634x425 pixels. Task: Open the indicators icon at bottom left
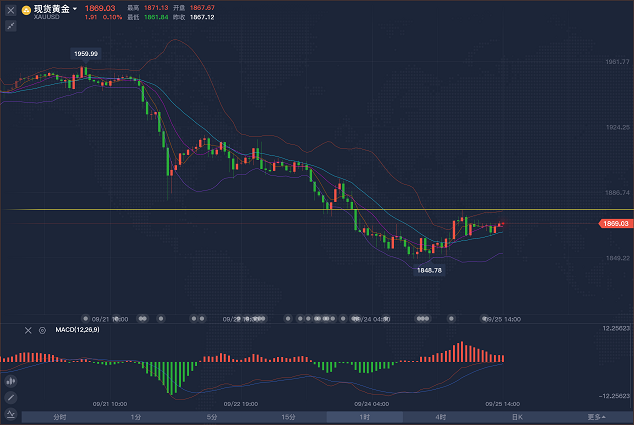(x=11, y=414)
